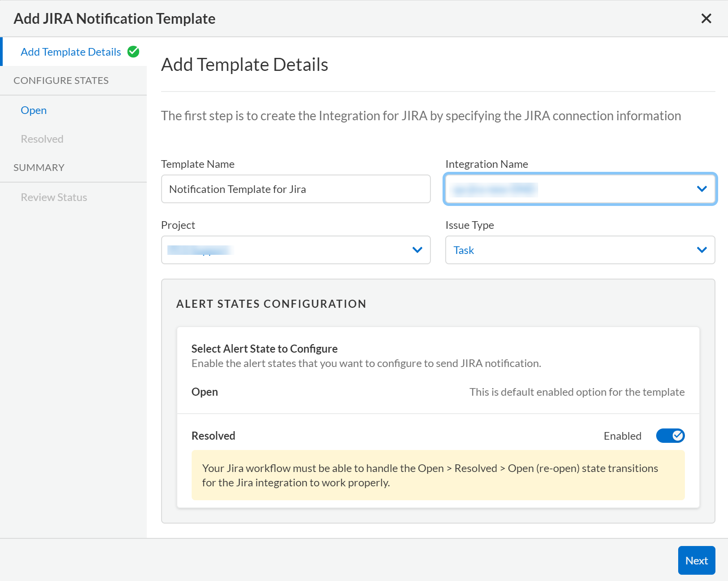Click the 'Resolved' alert state label

coord(213,436)
